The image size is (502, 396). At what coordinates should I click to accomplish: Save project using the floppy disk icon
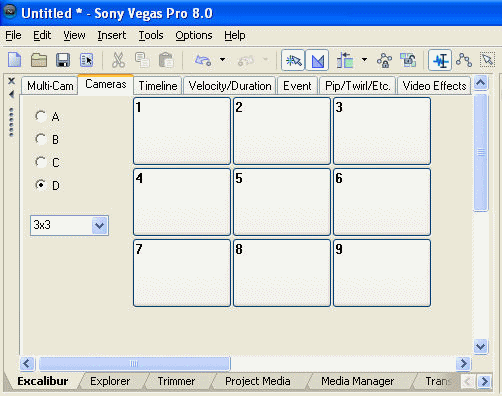pos(63,60)
